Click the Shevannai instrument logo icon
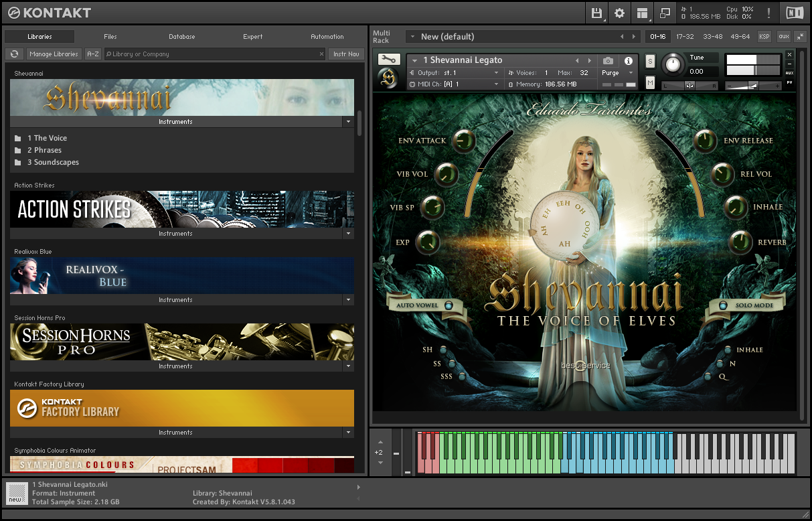Image resolution: width=812 pixels, height=521 pixels. point(388,78)
